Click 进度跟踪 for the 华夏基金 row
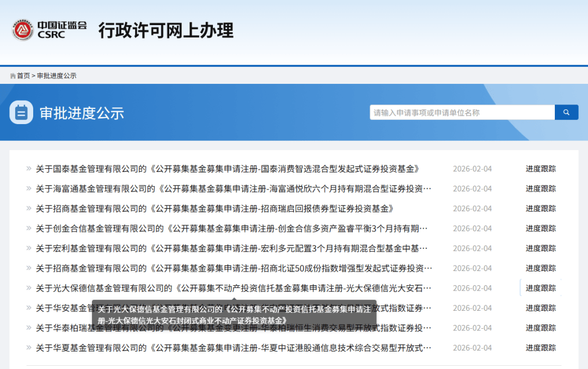 coord(540,348)
